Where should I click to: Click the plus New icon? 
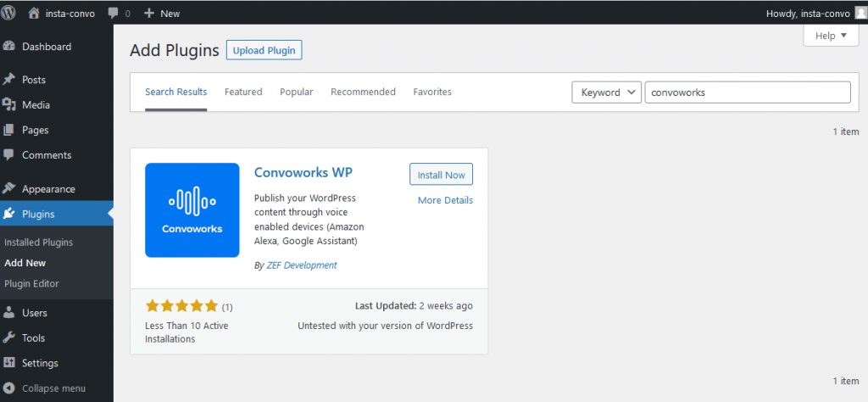click(x=148, y=14)
